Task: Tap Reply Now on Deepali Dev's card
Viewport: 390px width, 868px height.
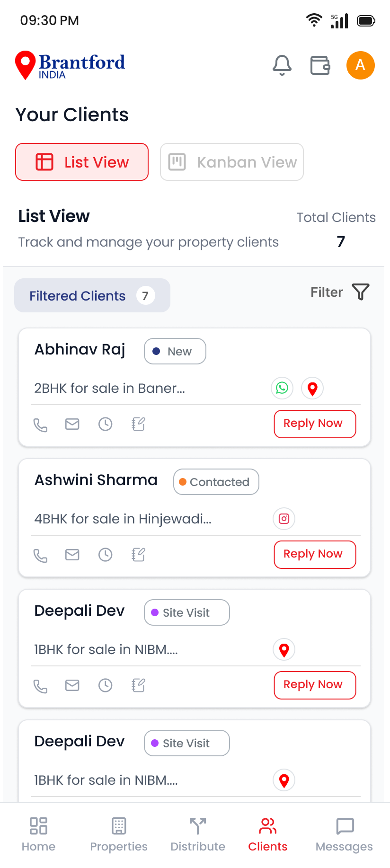Action: click(x=314, y=685)
